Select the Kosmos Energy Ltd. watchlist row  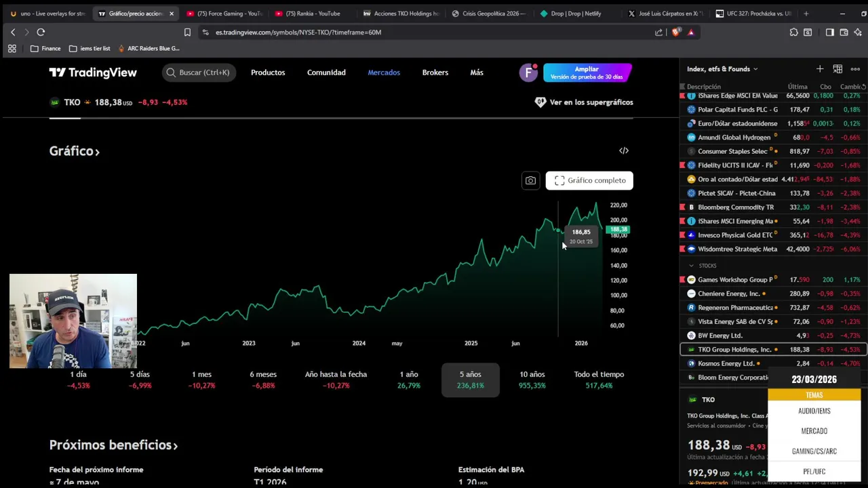tap(773, 363)
